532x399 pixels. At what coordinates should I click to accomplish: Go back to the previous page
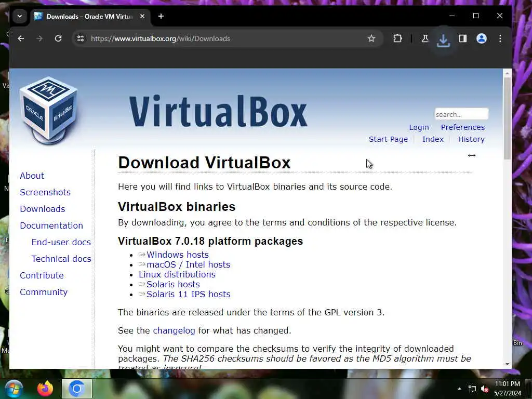click(21, 38)
